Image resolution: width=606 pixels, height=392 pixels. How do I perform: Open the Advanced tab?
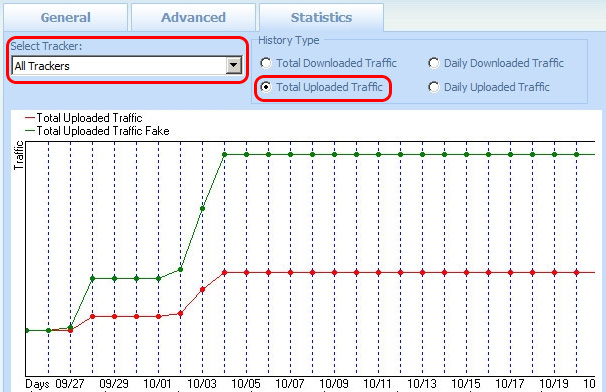tap(193, 17)
